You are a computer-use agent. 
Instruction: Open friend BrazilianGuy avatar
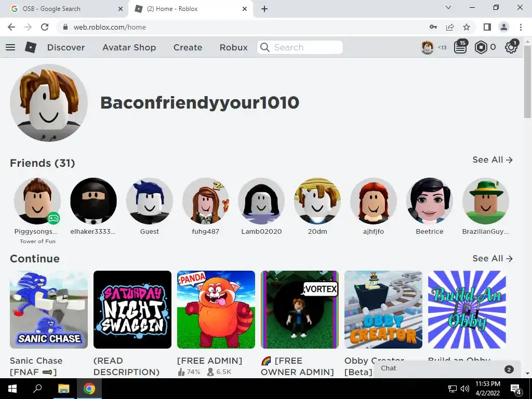click(486, 201)
